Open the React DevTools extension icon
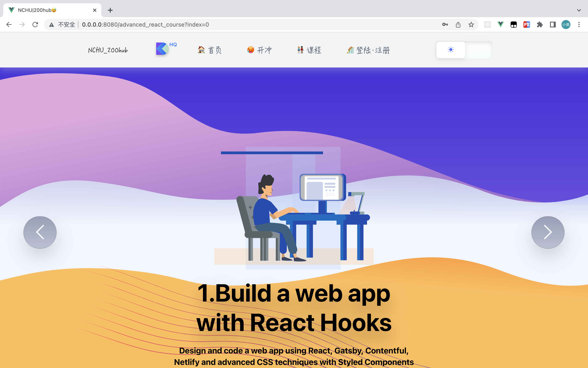 pos(487,25)
